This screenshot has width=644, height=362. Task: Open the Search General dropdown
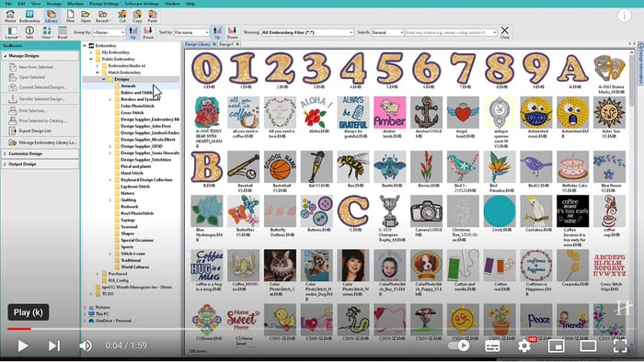(x=387, y=32)
